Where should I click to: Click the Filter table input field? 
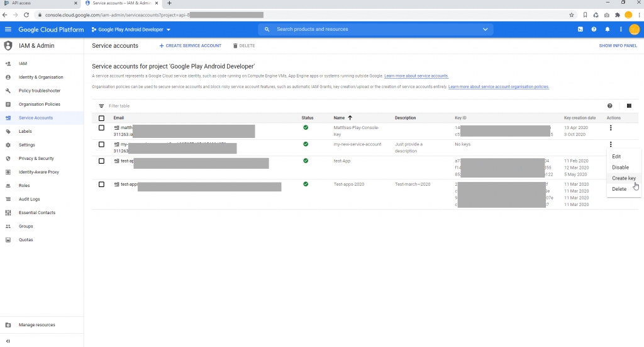click(x=353, y=106)
